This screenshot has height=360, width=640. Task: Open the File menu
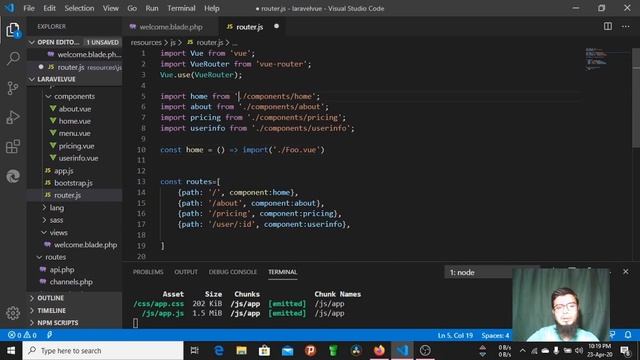(x=29, y=8)
